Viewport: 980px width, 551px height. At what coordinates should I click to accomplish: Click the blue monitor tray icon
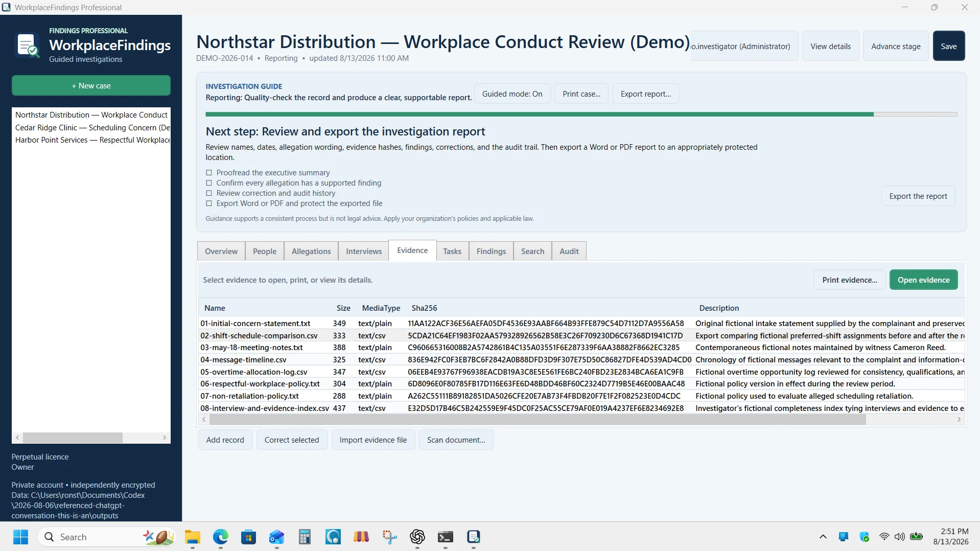click(844, 537)
